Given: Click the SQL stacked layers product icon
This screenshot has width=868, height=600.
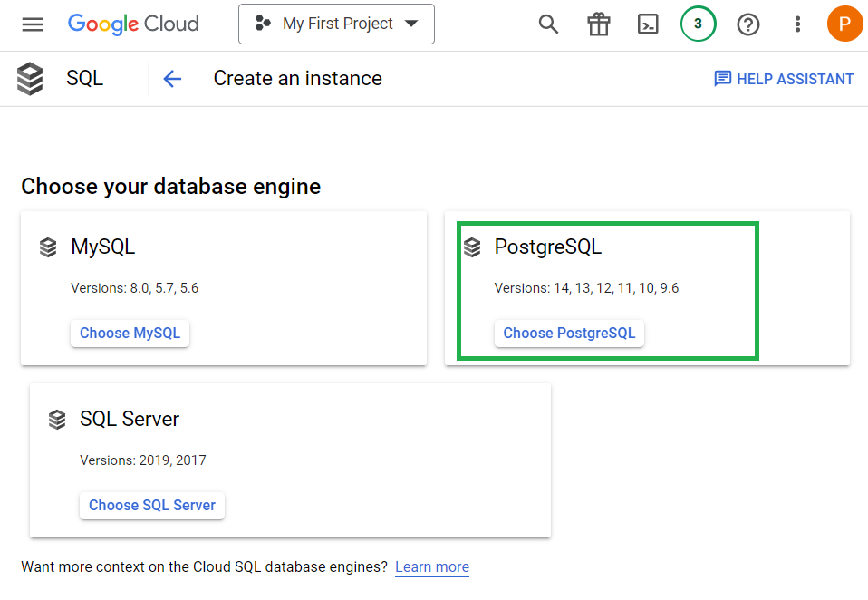Looking at the screenshot, I should 30,79.
